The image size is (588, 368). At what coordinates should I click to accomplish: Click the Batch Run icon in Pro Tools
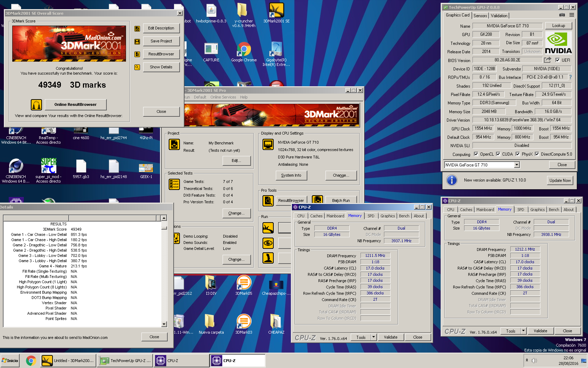317,200
